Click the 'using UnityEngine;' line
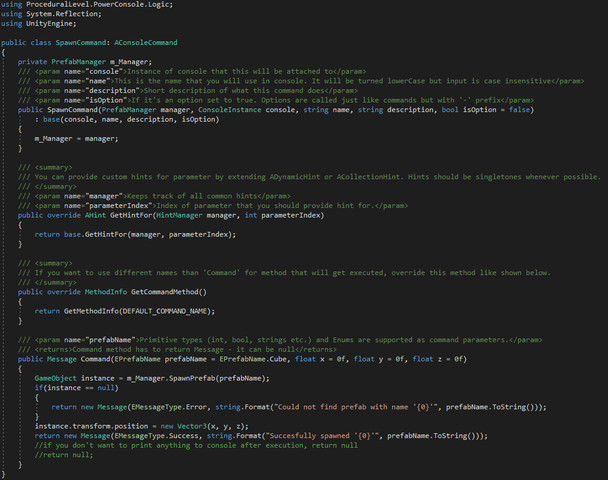The image size is (608, 480). click(x=39, y=24)
